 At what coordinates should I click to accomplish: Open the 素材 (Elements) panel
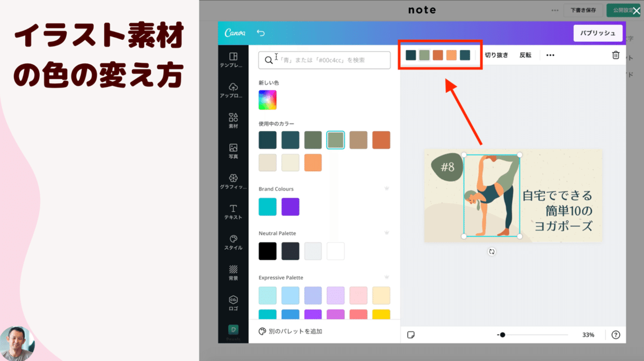(234, 122)
